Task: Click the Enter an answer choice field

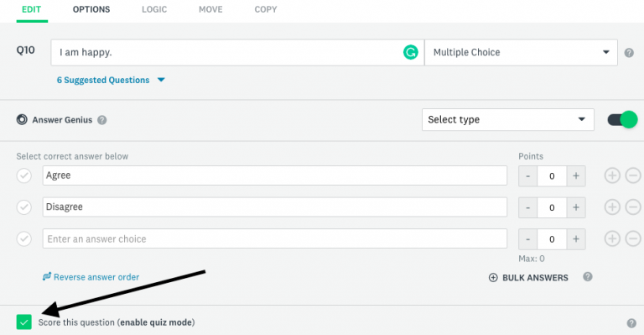Action: pos(275,238)
